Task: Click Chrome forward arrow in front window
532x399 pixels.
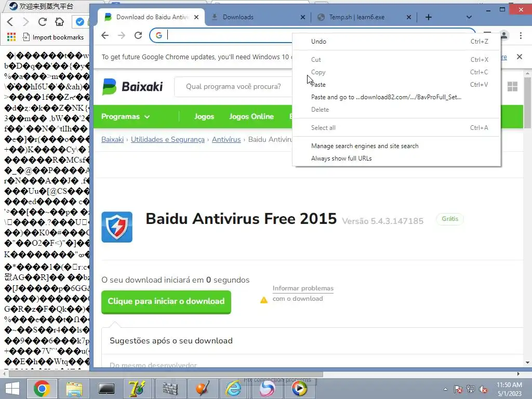Action: [x=121, y=35]
